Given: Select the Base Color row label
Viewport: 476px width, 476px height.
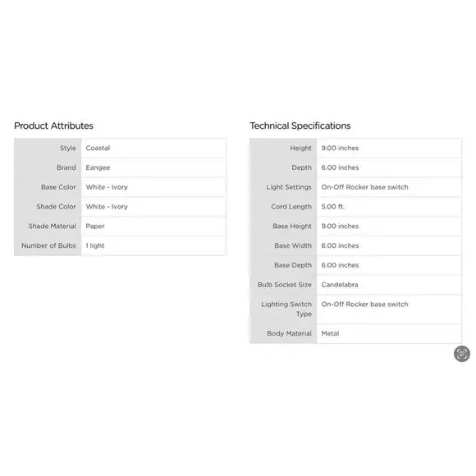Looking at the screenshot, I should pyautogui.click(x=58, y=187).
